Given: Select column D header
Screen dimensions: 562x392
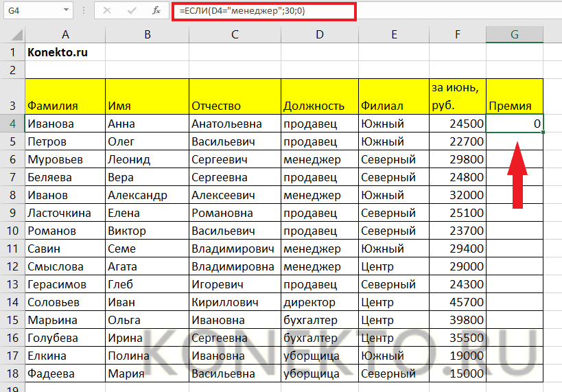Looking at the screenshot, I should (x=319, y=34).
